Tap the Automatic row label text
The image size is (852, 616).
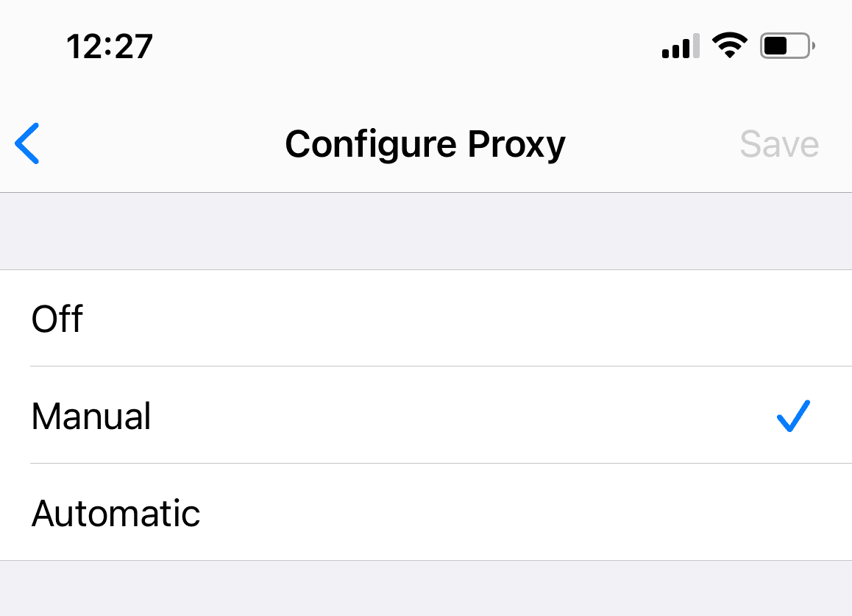tap(116, 513)
